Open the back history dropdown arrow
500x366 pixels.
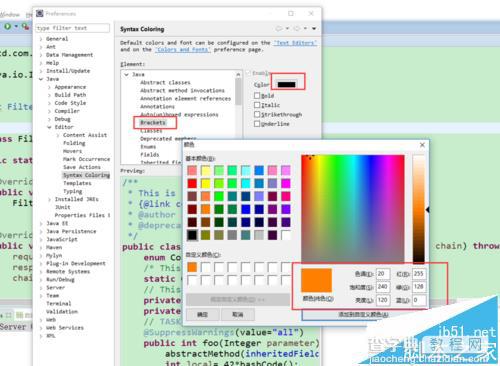287,29
